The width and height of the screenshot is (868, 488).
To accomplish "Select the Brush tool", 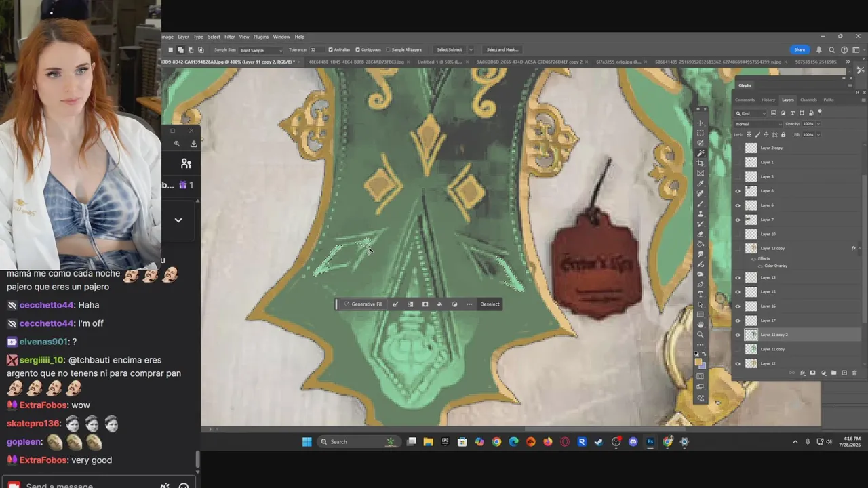I will tap(701, 204).
